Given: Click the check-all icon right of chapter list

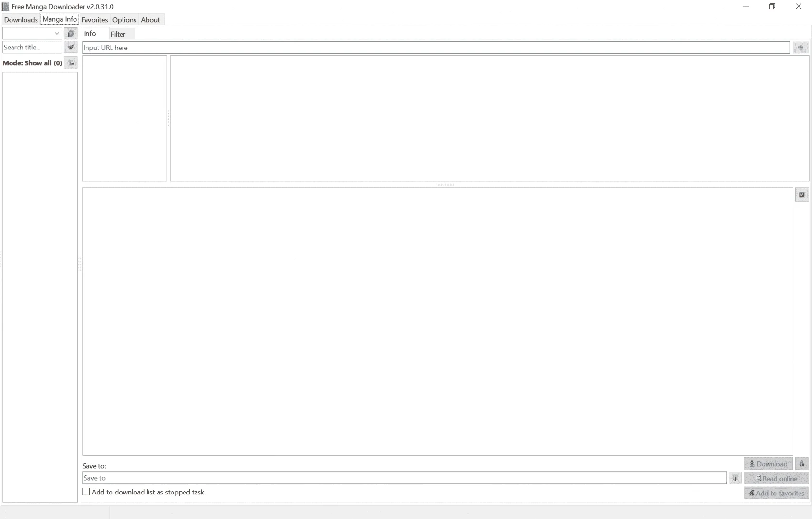Looking at the screenshot, I should (802, 195).
